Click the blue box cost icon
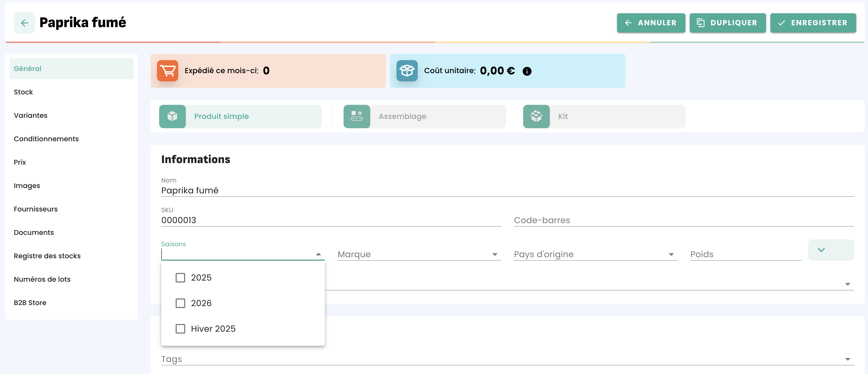The height and width of the screenshot is (374, 868). point(407,71)
